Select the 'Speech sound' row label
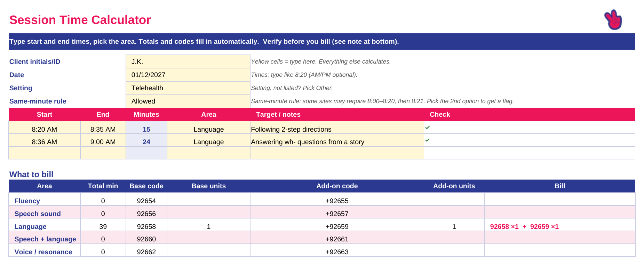The image size is (644, 265). pyautogui.click(x=38, y=214)
